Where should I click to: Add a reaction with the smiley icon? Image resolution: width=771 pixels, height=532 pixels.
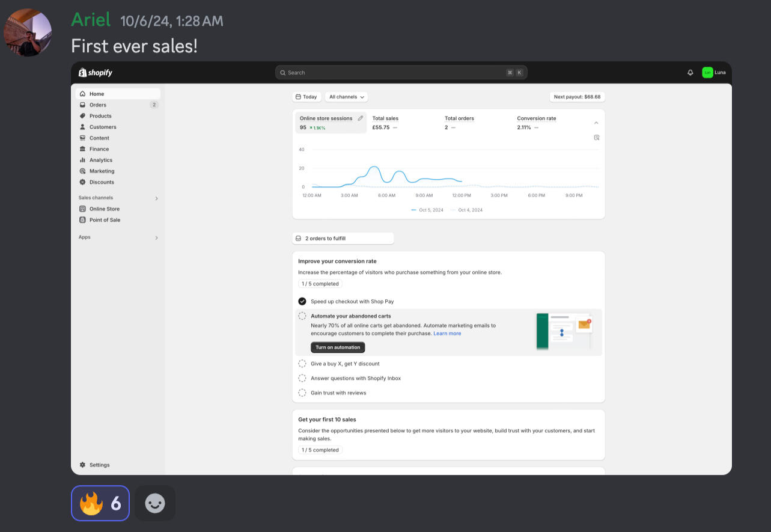tap(155, 503)
